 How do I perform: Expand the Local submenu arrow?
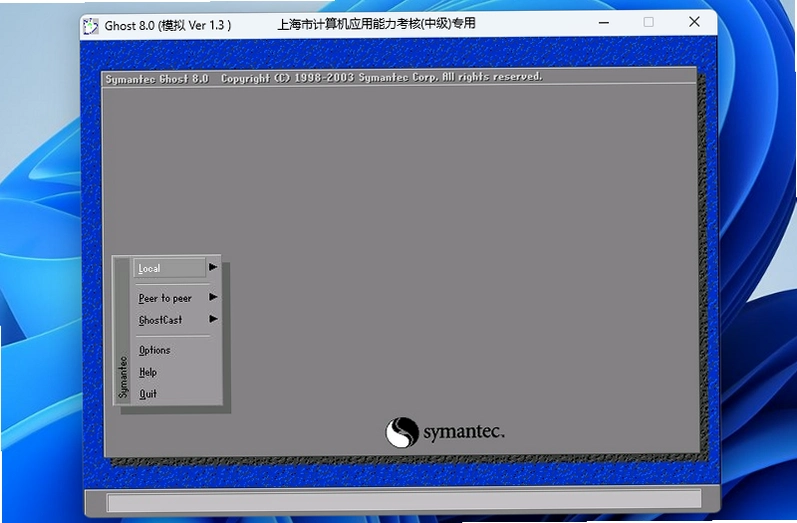point(213,267)
